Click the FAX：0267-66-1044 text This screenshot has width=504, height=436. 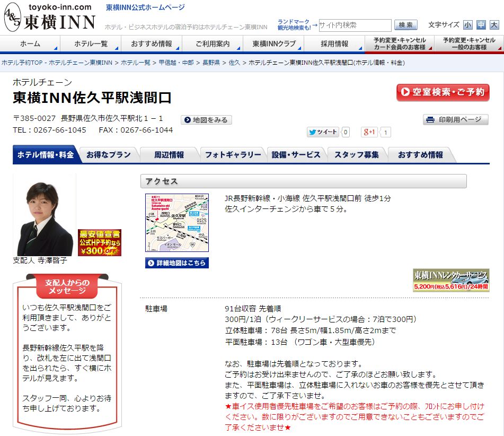[136, 130]
